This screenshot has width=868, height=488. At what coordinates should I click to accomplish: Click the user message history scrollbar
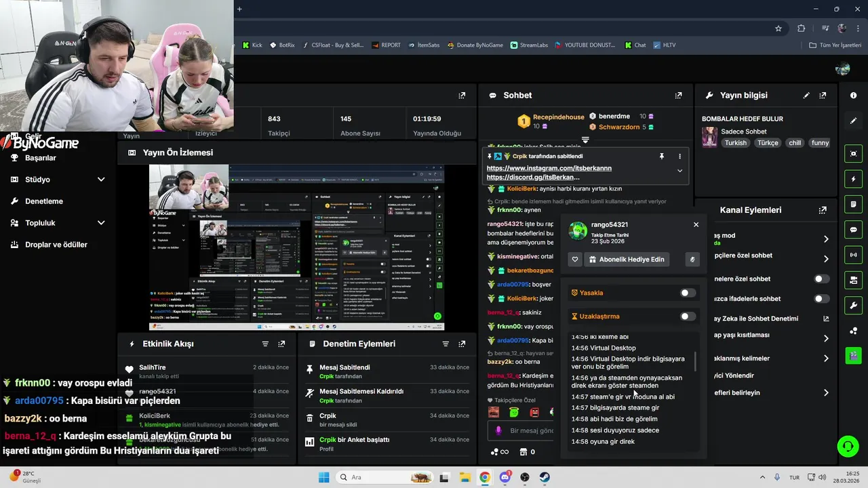coord(696,361)
